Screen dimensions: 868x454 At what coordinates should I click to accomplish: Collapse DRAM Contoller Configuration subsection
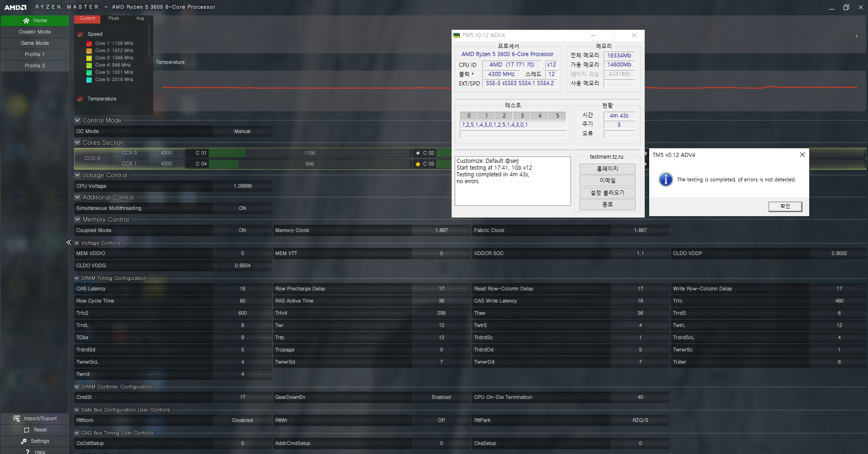(x=77, y=387)
